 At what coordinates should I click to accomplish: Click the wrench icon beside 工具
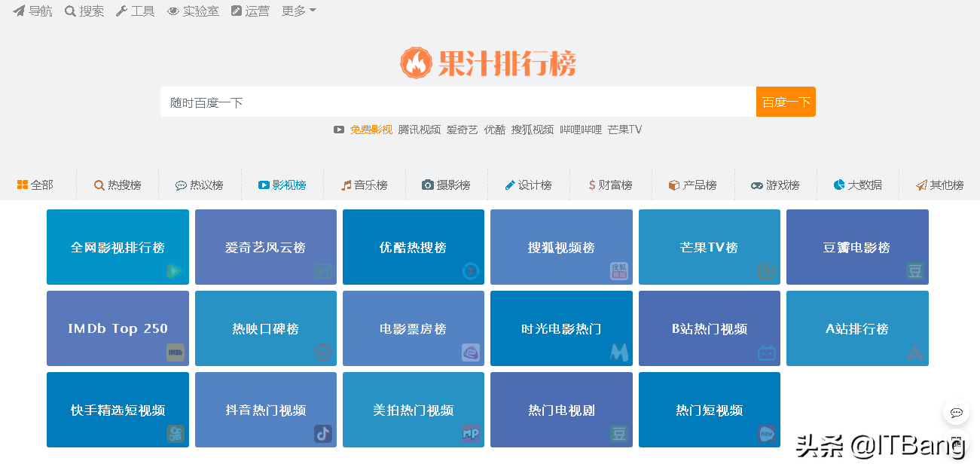(x=121, y=11)
